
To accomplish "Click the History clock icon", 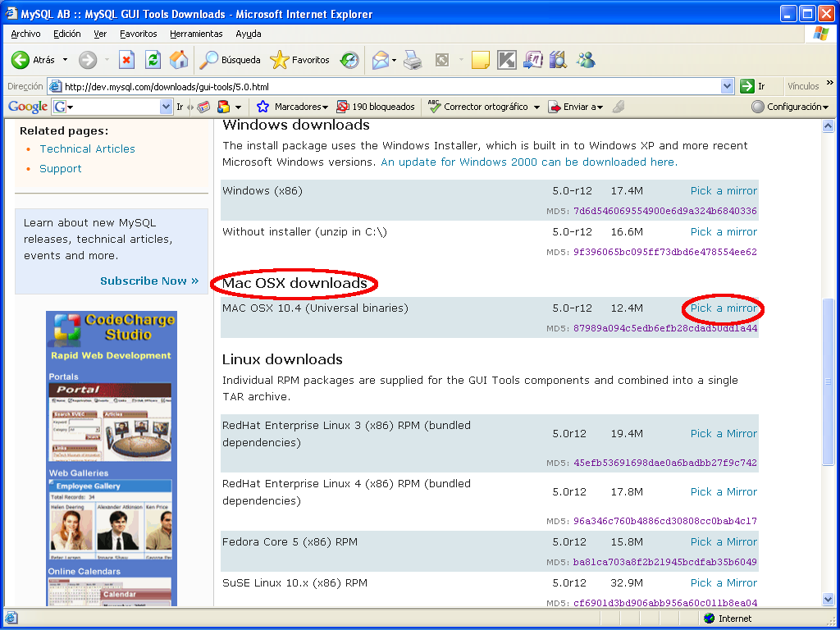I will click(349, 60).
